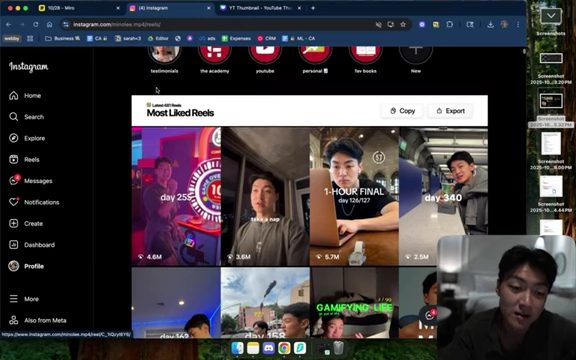Open the day 255 reel with 4.6M views
This screenshot has height=360, width=576.
[x=176, y=196]
